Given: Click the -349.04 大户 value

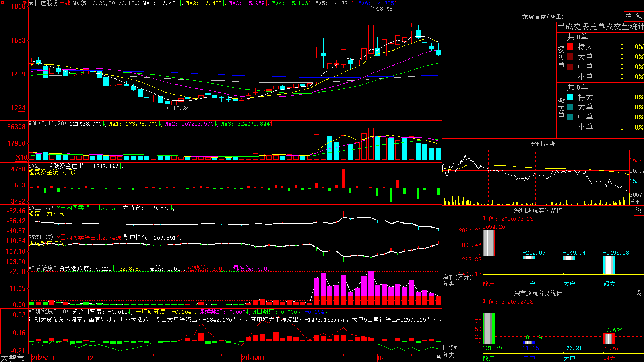Looking at the screenshot, I should coord(574,253).
